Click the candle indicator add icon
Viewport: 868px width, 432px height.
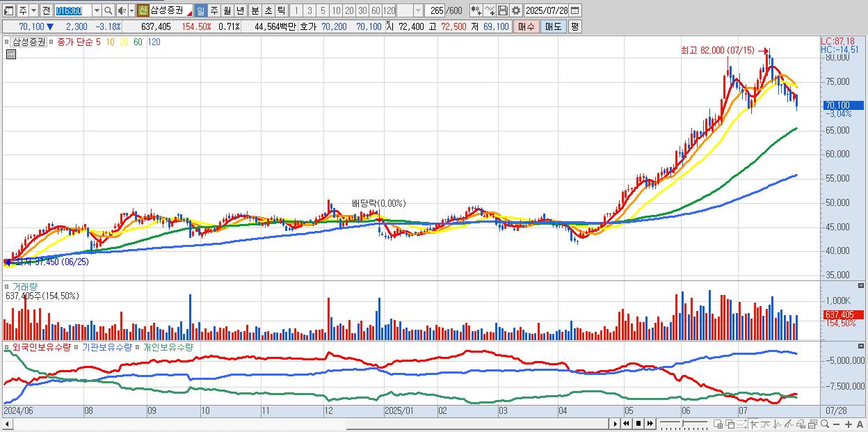(x=476, y=10)
